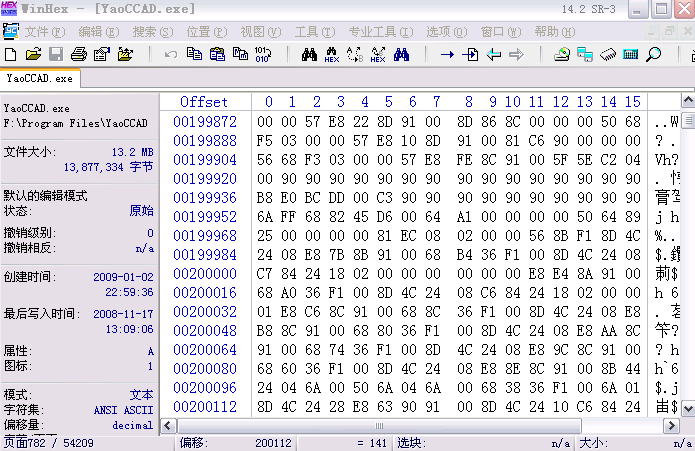
Task: Click the 选块 status bar field
Action: point(482,443)
